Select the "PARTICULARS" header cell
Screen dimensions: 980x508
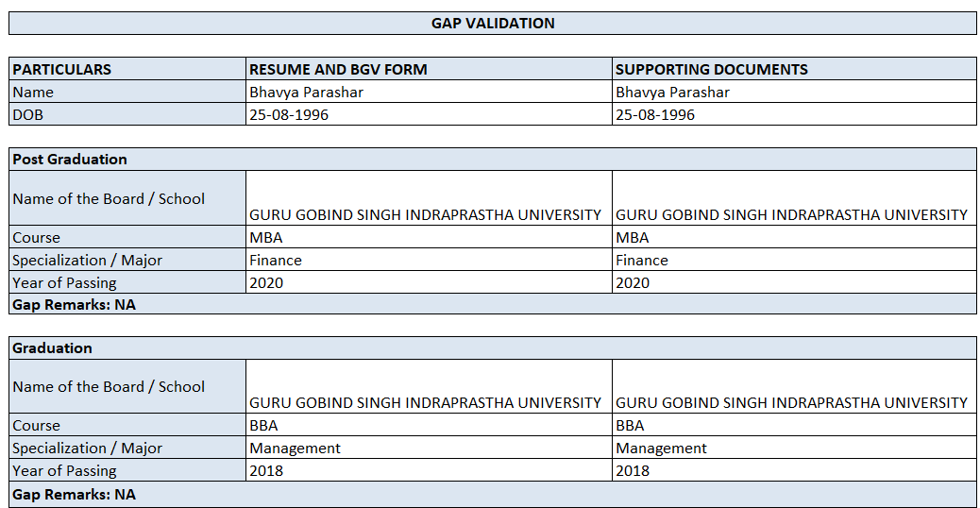[x=127, y=69]
